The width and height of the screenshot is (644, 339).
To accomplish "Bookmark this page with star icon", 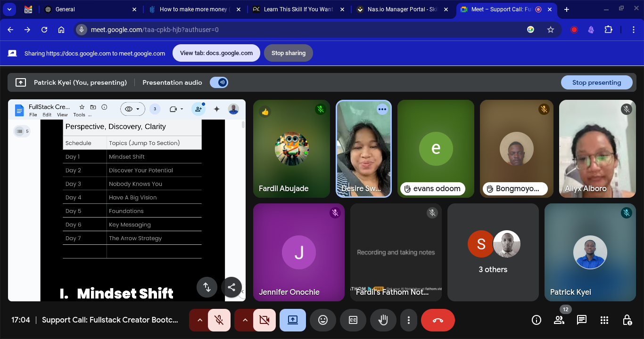I will point(551,30).
